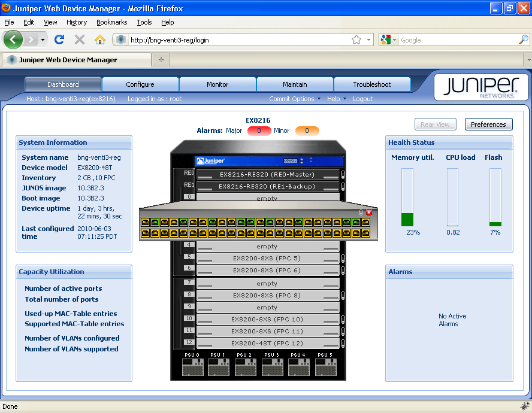Open the Preferences button
This screenshot has height=413, width=532.
[488, 124]
